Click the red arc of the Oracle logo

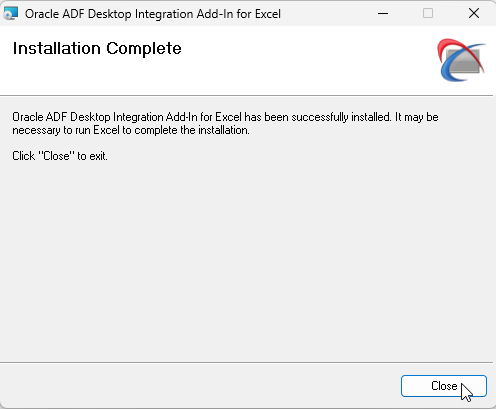448,47
